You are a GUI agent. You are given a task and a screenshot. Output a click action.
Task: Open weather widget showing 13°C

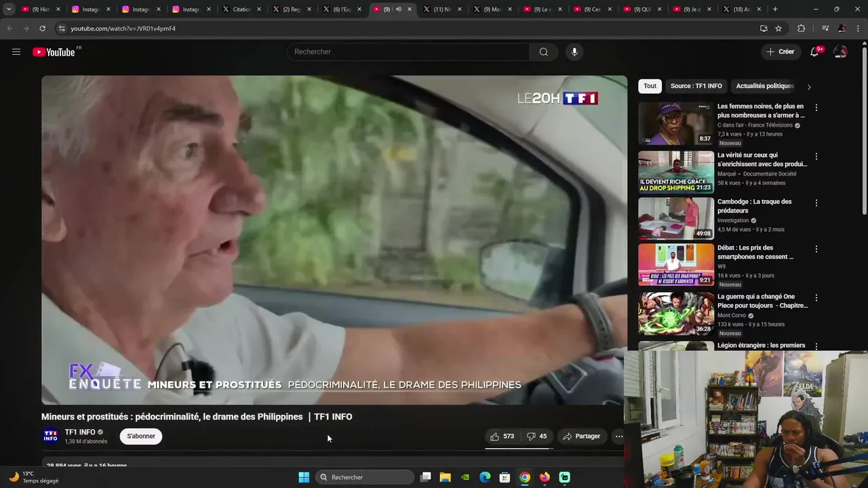point(33,477)
